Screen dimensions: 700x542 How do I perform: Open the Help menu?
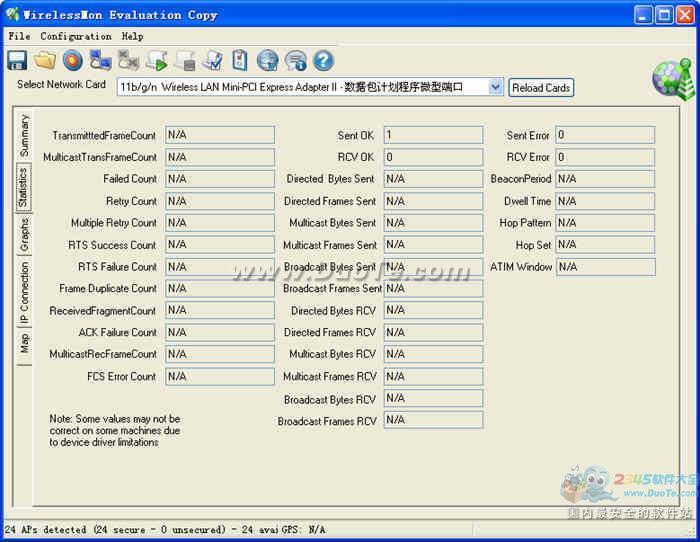[x=133, y=36]
